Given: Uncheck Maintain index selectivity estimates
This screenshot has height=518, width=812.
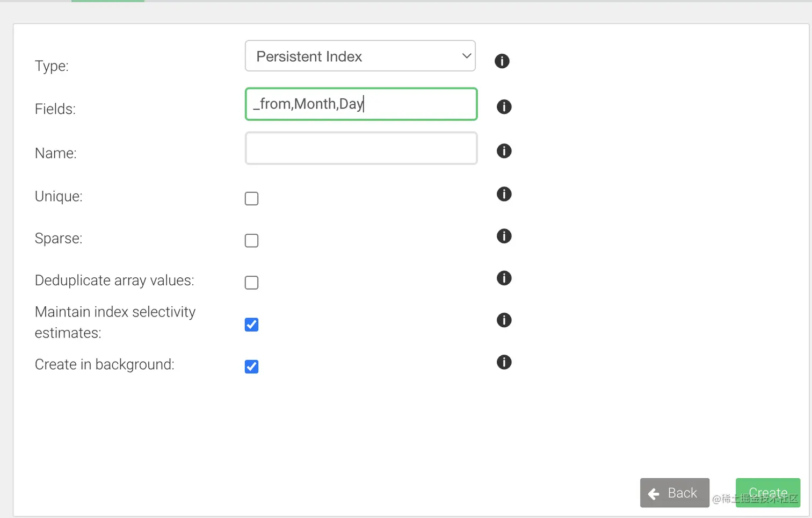Looking at the screenshot, I should [x=251, y=325].
